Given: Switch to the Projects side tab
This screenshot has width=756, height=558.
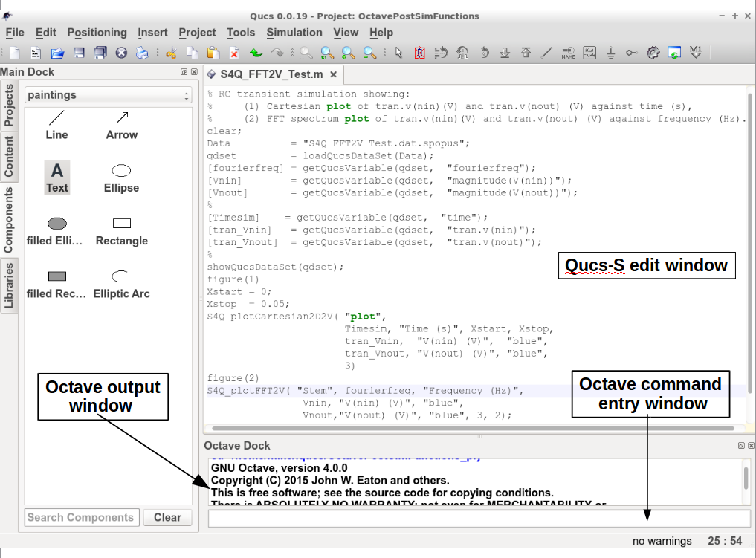Looking at the screenshot, I should click(9, 106).
